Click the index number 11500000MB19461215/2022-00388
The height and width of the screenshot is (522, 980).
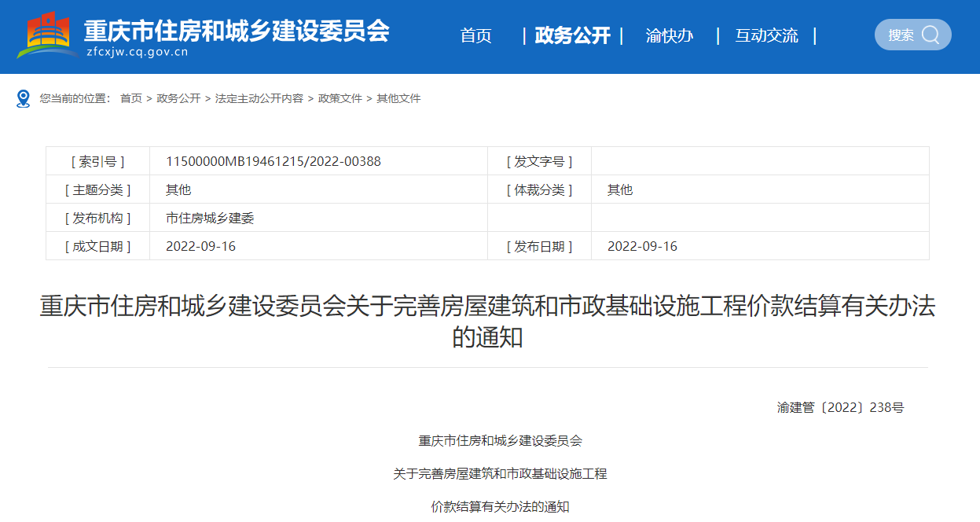pos(273,161)
